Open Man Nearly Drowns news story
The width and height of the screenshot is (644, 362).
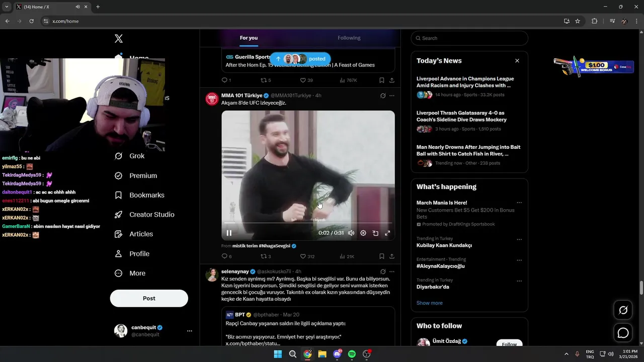(468, 150)
